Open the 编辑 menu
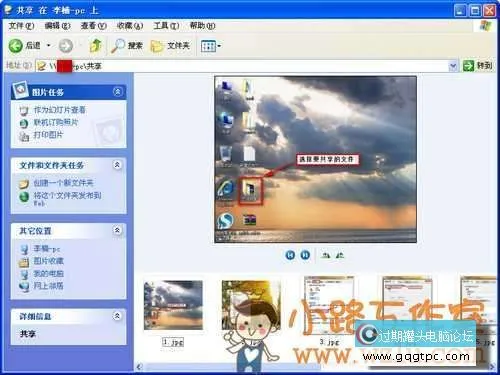 tap(57, 26)
